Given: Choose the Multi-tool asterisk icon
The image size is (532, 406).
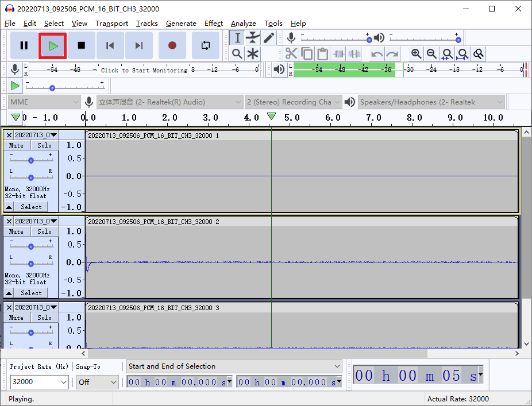Looking at the screenshot, I should [x=253, y=54].
